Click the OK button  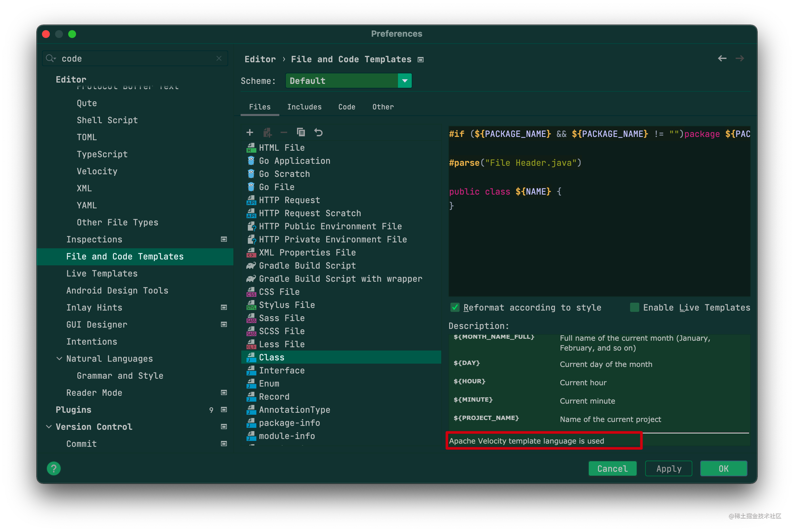724,468
